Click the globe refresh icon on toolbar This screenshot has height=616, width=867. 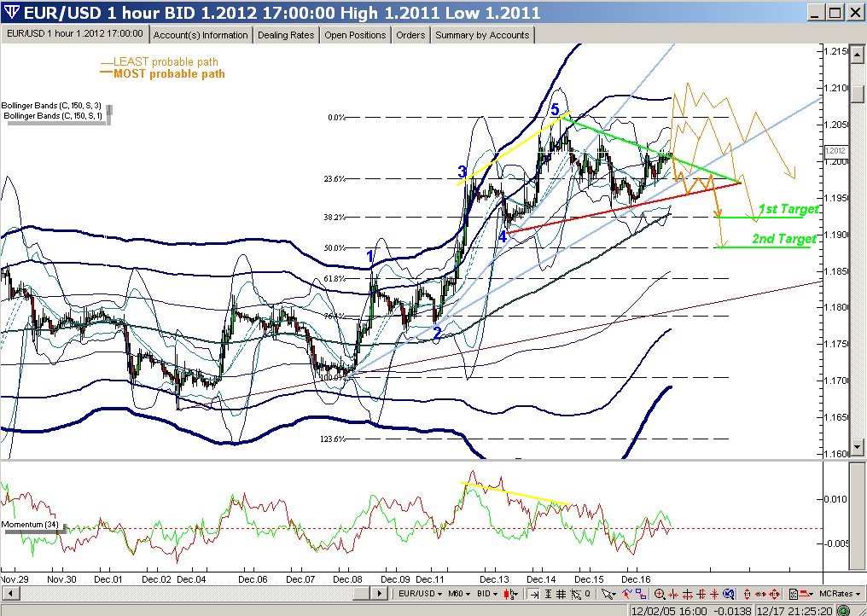pos(729,593)
